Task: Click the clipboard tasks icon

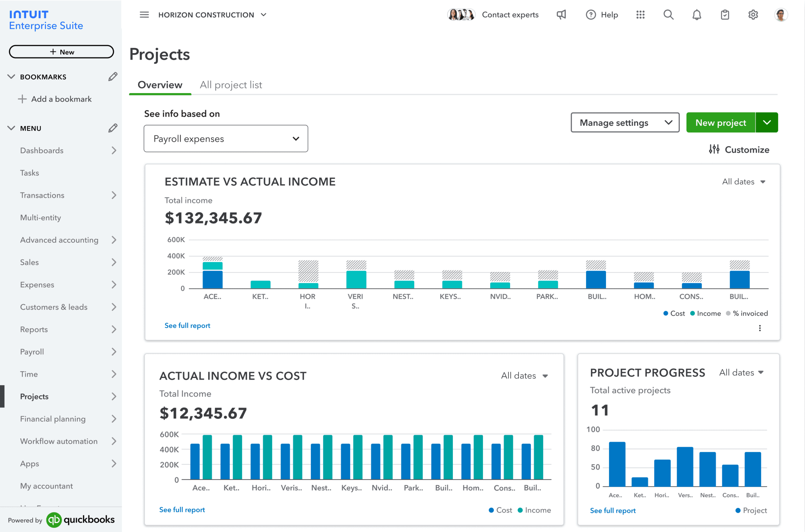Action: (x=724, y=14)
